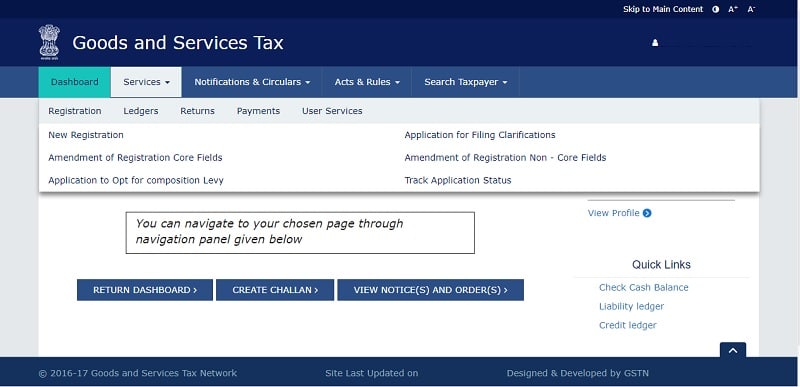Select the Returns submenu
The height and width of the screenshot is (387, 800).
click(197, 111)
